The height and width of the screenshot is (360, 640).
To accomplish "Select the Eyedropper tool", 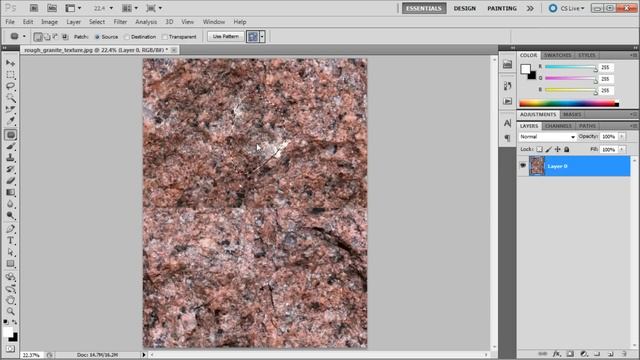I will point(11,120).
